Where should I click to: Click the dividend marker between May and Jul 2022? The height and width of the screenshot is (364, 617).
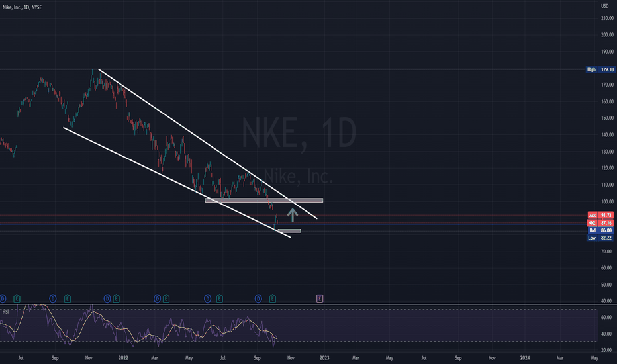207,298
